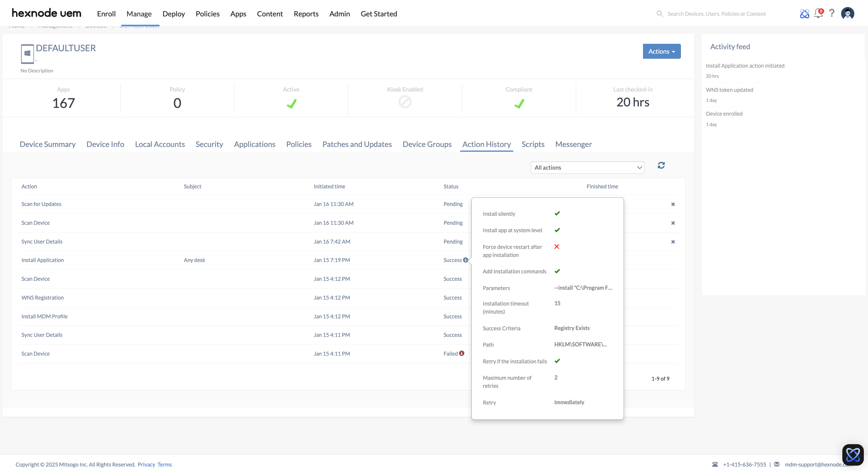
Task: Click the Apps count 167
Action: tap(63, 103)
